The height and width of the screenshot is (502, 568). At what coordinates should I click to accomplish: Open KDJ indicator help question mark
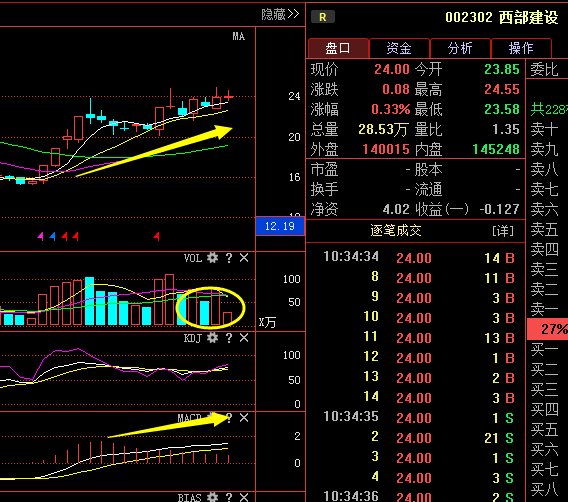pos(229,338)
